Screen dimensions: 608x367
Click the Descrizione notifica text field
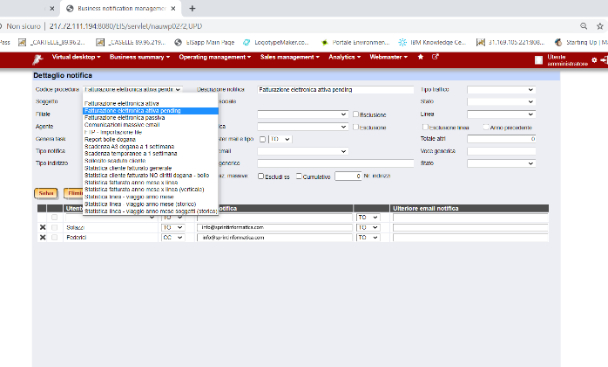point(336,90)
